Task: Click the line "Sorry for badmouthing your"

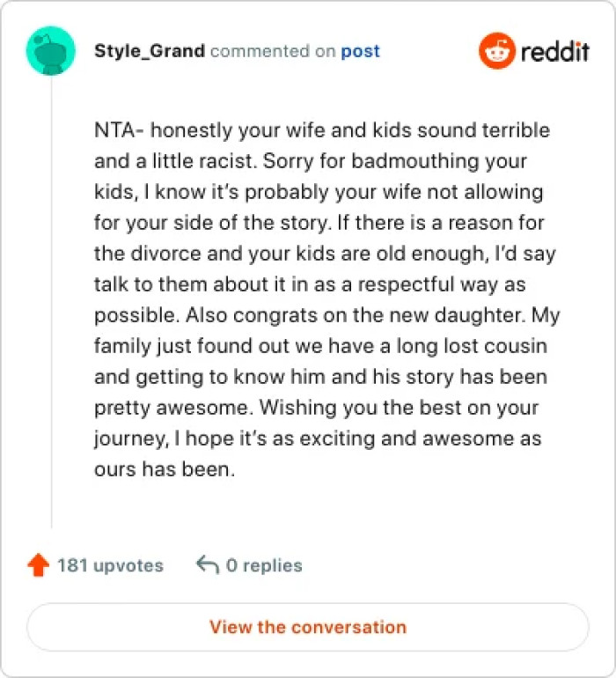Action: pos(394,161)
